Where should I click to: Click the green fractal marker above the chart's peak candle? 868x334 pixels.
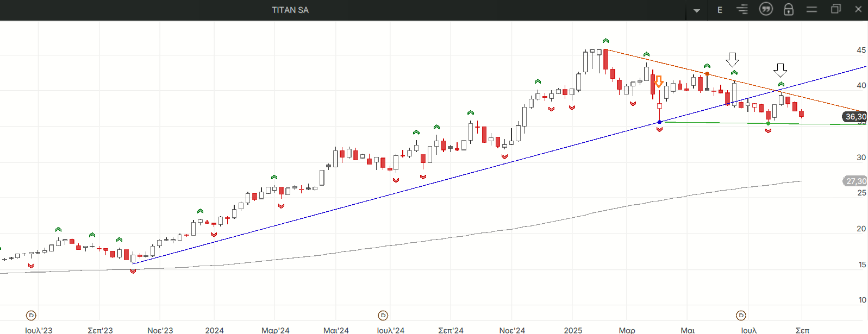[x=605, y=41]
